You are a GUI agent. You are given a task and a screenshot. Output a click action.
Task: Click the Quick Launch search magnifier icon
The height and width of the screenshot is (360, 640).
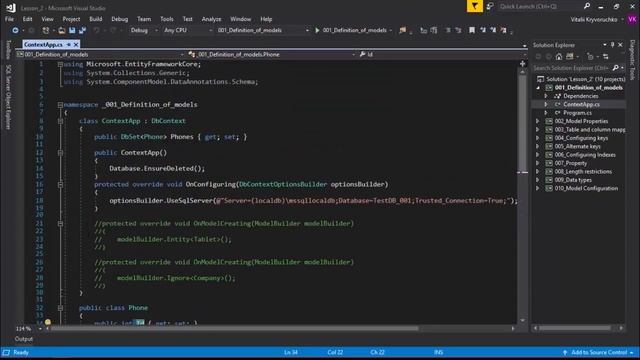587,6
